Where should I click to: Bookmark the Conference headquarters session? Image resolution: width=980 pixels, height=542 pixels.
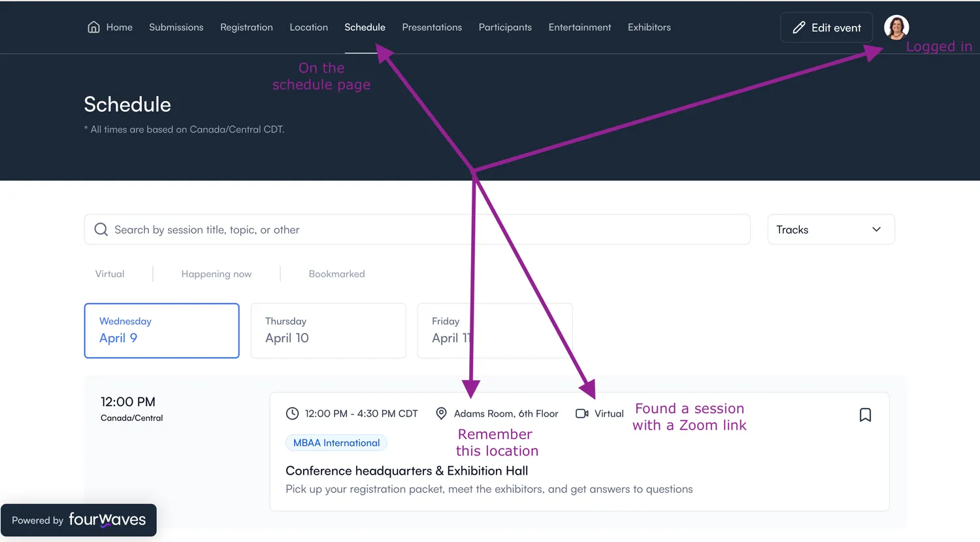coord(865,415)
